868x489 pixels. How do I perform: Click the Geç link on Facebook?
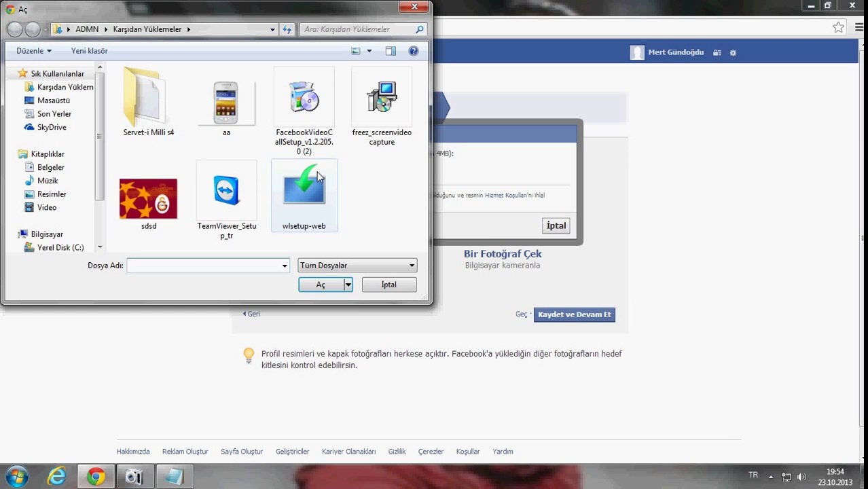point(521,314)
